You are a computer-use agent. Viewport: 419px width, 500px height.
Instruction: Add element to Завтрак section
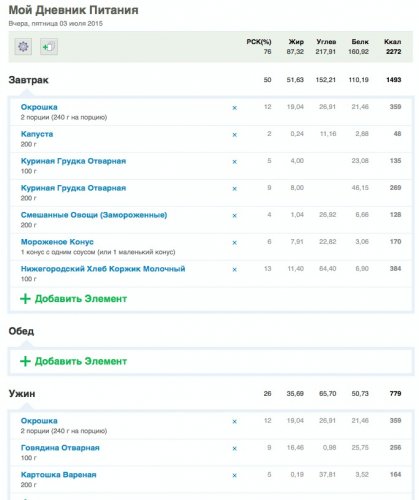pos(74,299)
